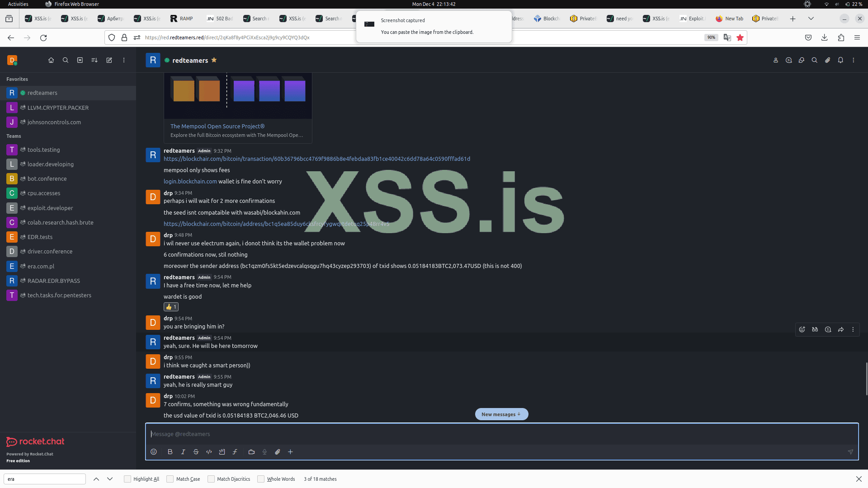Click the create new pencil icon

tap(109, 60)
